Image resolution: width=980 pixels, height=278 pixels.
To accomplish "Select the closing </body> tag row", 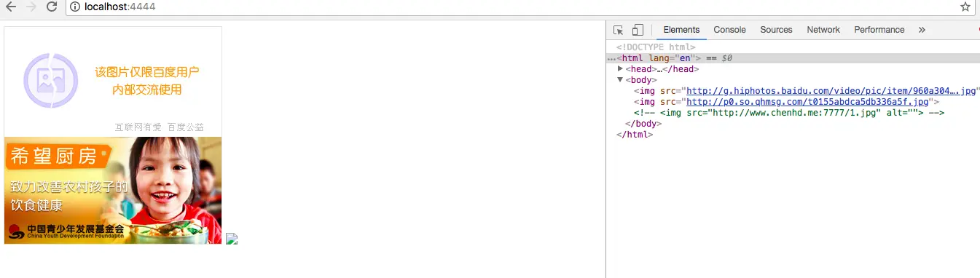I will tap(643, 124).
